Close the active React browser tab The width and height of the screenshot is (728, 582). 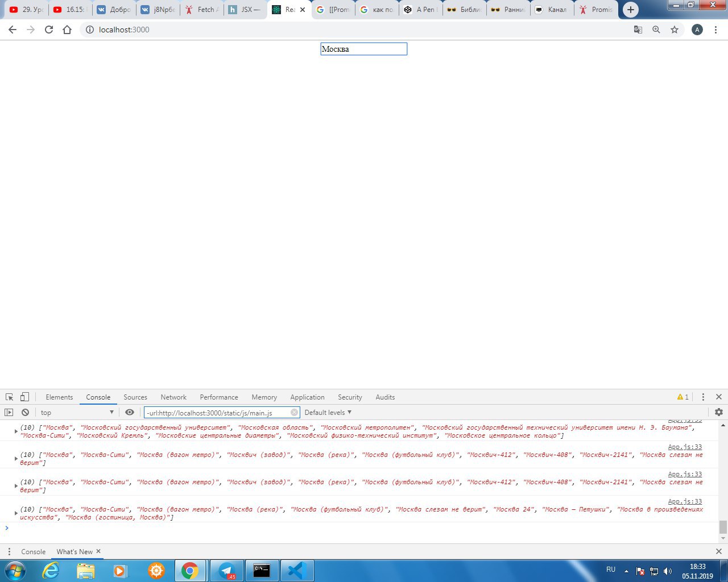click(302, 10)
